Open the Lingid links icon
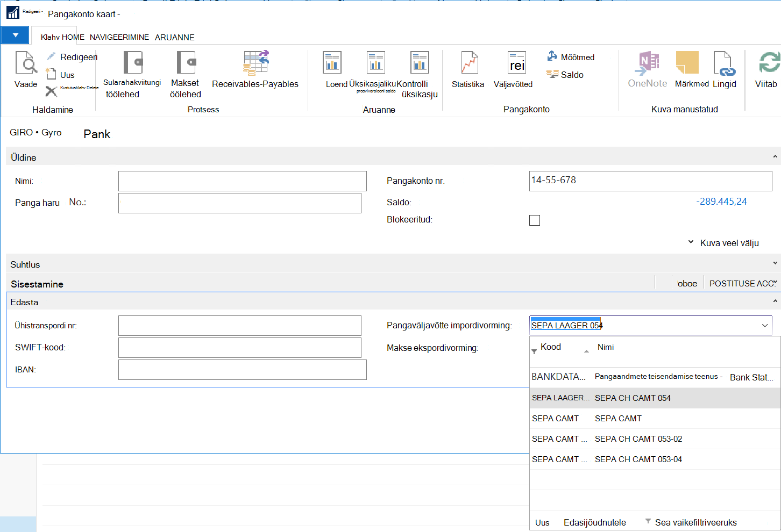The height and width of the screenshot is (532, 781). pyautogui.click(x=723, y=63)
